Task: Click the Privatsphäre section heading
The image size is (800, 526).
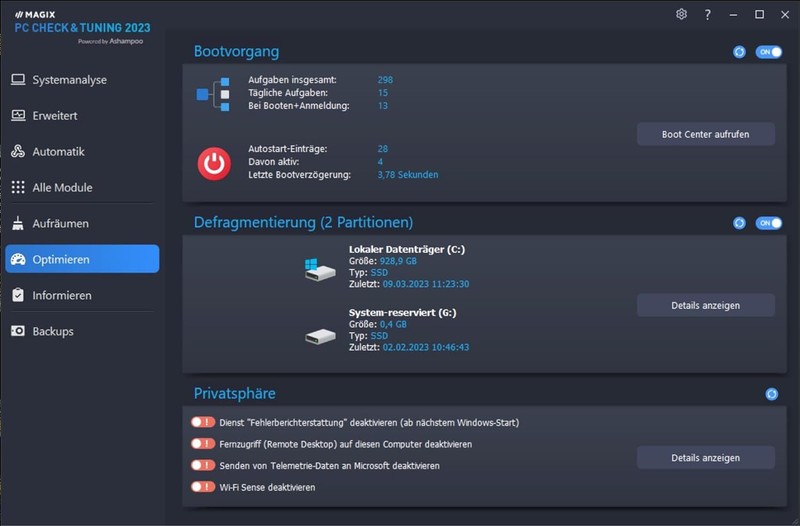Action: tap(235, 393)
